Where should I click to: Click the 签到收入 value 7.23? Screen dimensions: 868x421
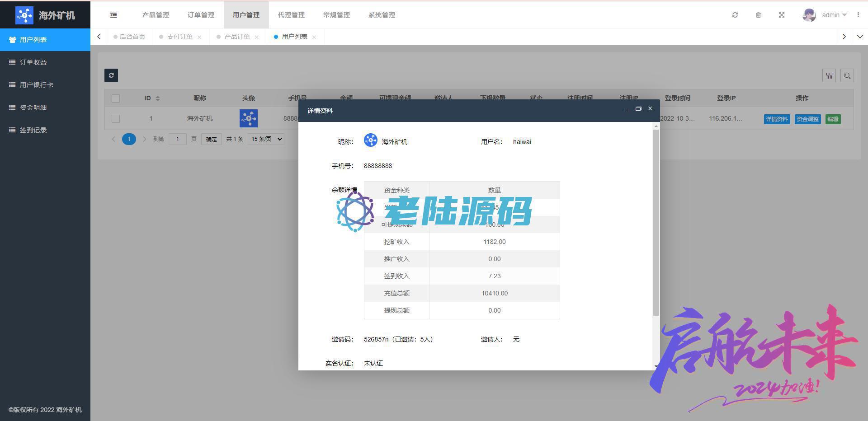495,276
